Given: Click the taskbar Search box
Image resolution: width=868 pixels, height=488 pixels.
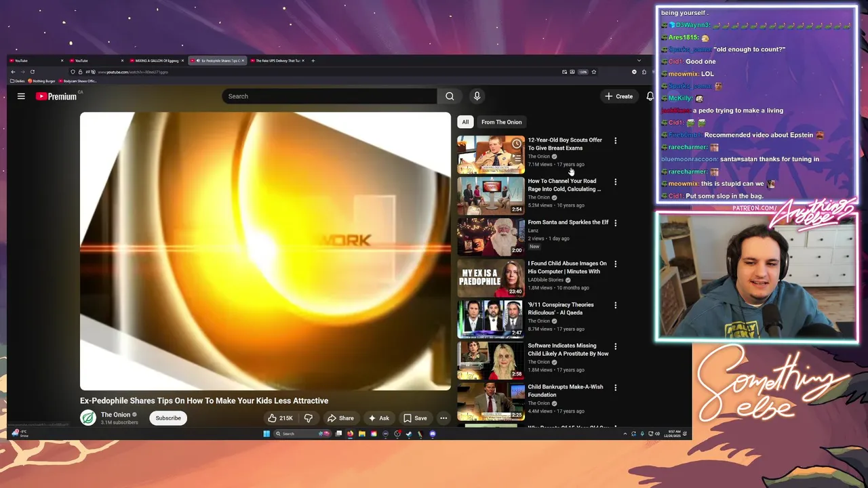Looking at the screenshot, I should click(x=302, y=434).
